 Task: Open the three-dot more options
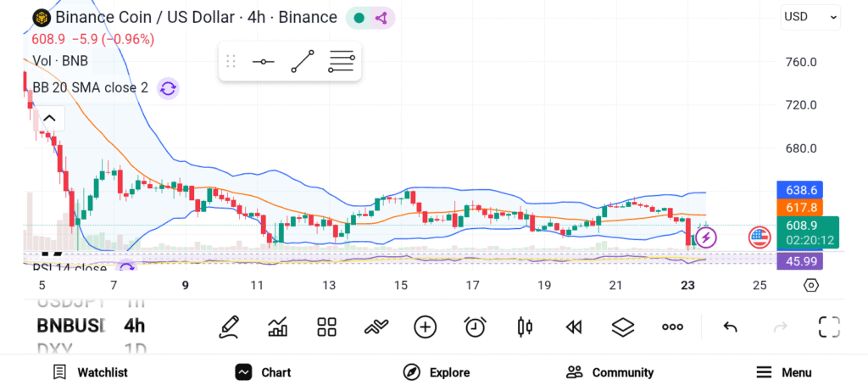coord(672,327)
